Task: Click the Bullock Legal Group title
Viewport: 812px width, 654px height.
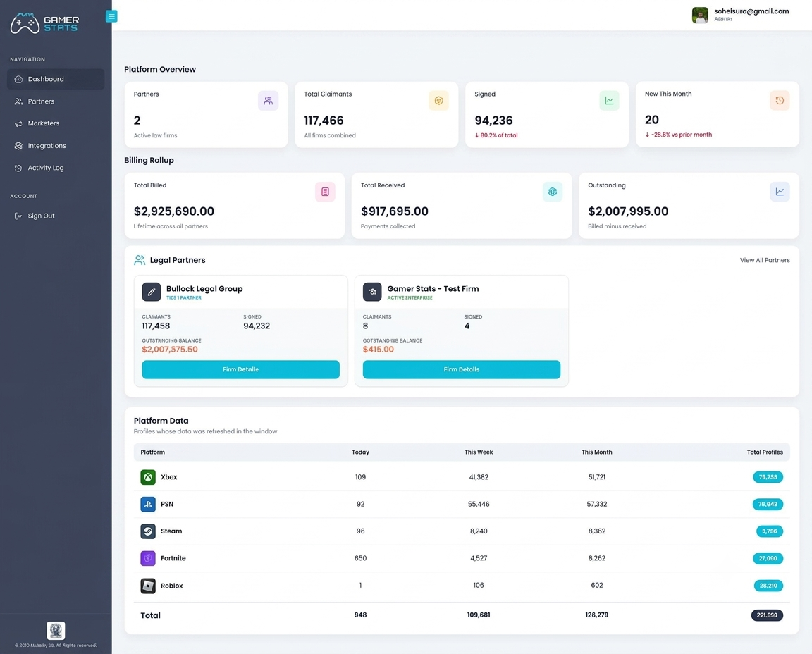Action: tap(204, 288)
